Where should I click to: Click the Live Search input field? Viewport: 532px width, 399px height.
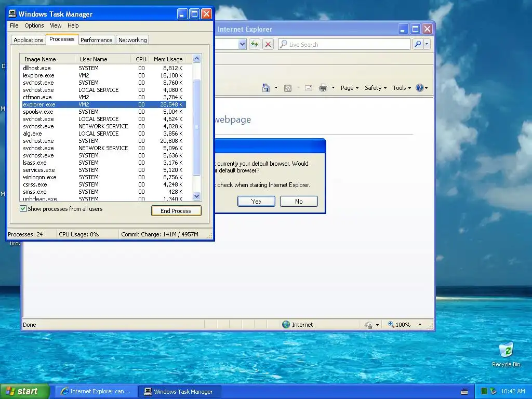(x=344, y=44)
